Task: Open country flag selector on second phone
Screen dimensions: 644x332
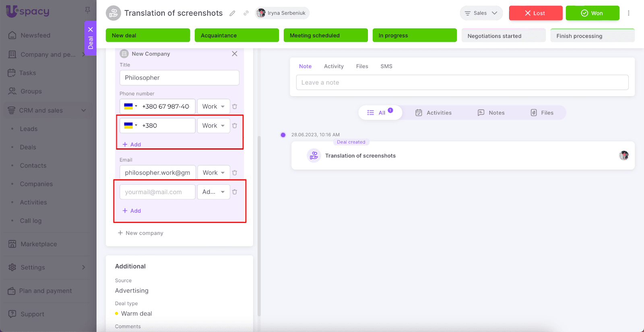Action: tap(130, 125)
